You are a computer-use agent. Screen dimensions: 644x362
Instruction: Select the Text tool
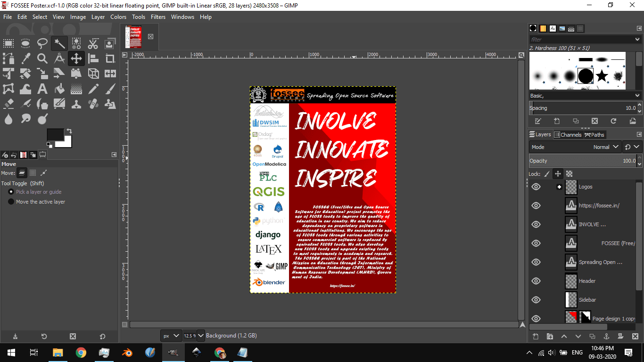(42, 89)
